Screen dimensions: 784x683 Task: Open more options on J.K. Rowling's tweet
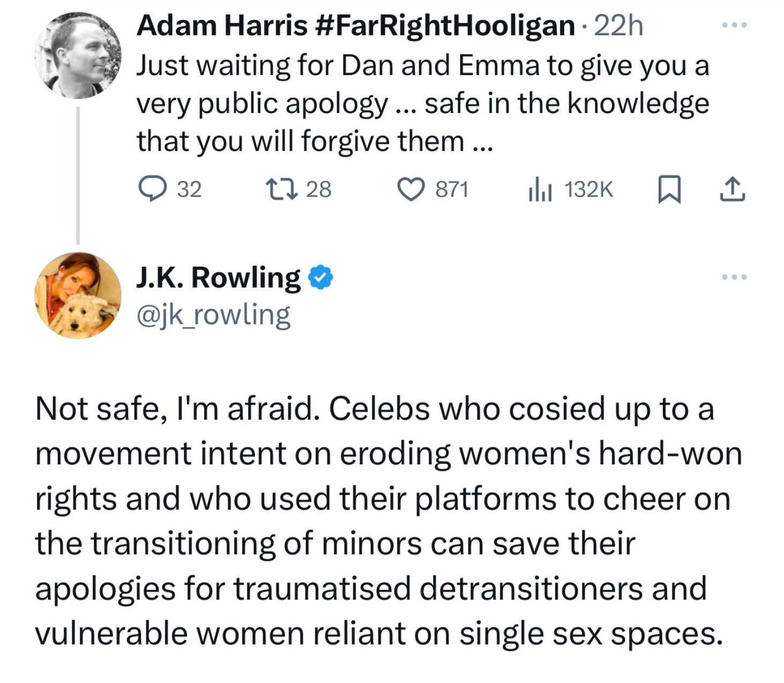click(734, 277)
